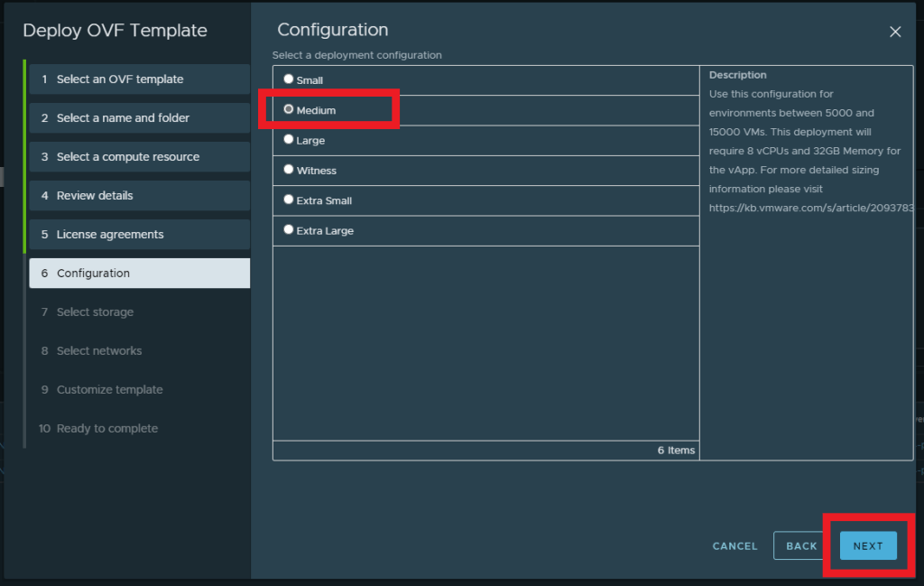This screenshot has width=924, height=586.
Task: Click step 10 Ready to complete
Action: tap(106, 429)
